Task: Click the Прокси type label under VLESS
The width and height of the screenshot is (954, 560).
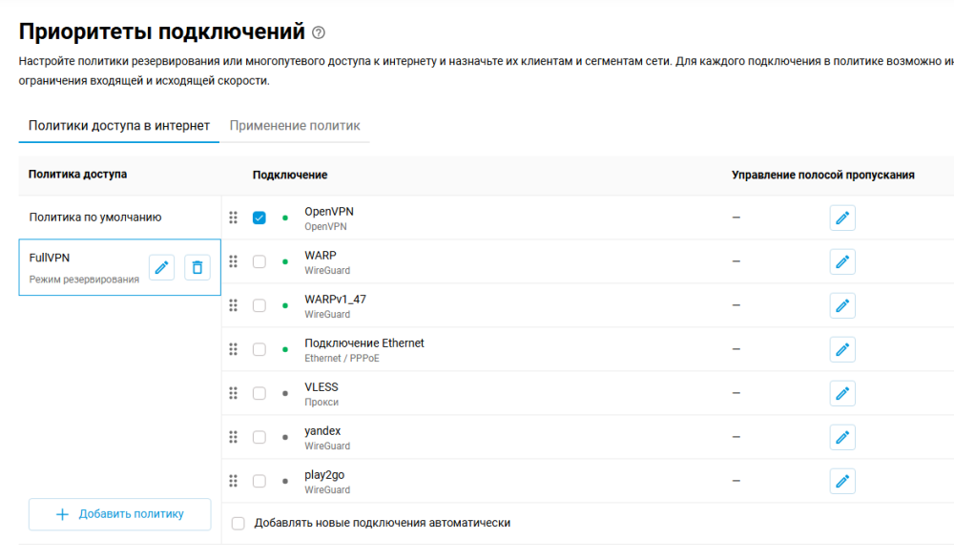Action: [321, 402]
